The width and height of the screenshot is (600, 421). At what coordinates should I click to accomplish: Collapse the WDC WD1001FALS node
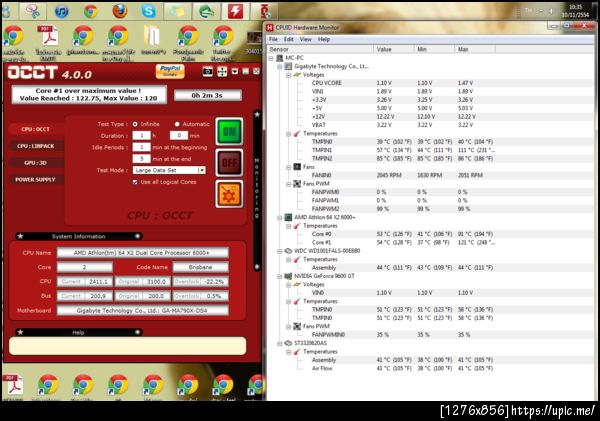[280, 251]
